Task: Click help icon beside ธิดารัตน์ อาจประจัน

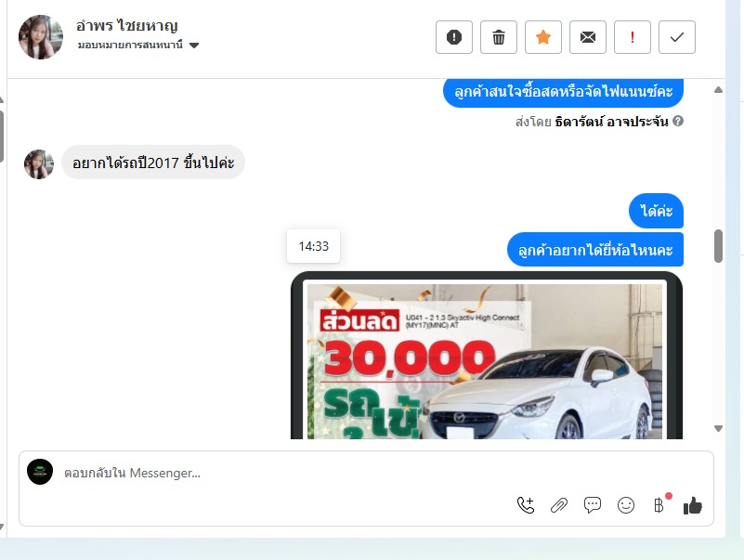Action: coord(678,121)
